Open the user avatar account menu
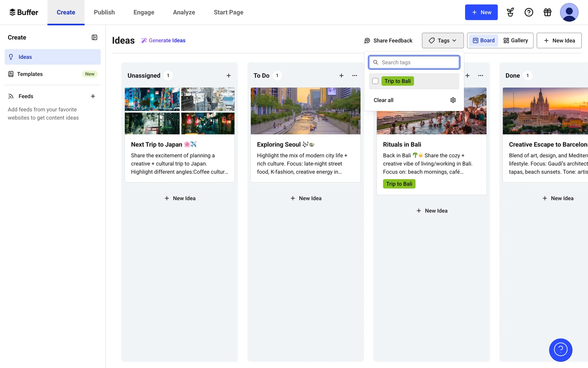 point(569,12)
